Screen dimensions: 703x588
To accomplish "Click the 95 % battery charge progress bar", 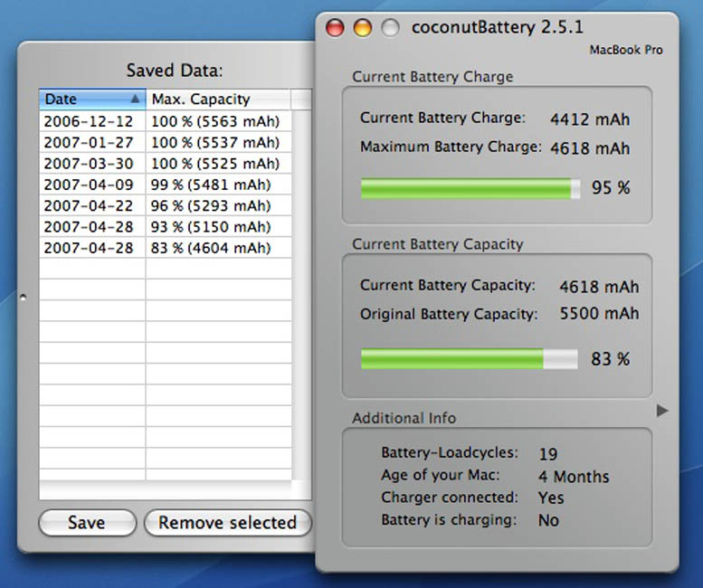I will [470, 188].
